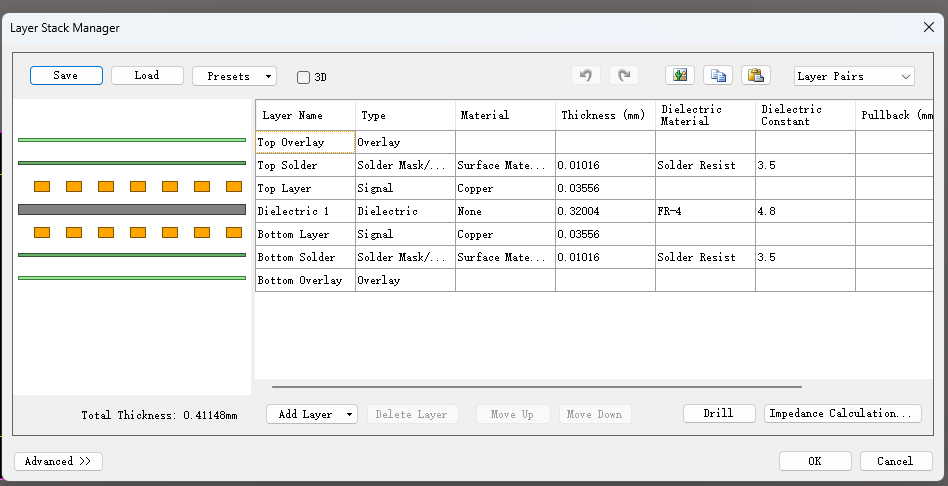948x486 pixels.
Task: Click the 4.8 dielectric constant cell
Action: (x=805, y=211)
